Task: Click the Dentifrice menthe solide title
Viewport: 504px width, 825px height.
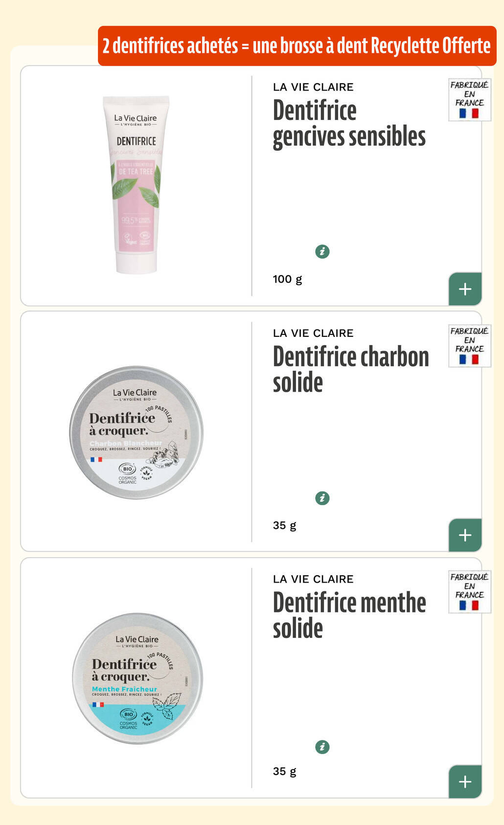Action: (349, 615)
